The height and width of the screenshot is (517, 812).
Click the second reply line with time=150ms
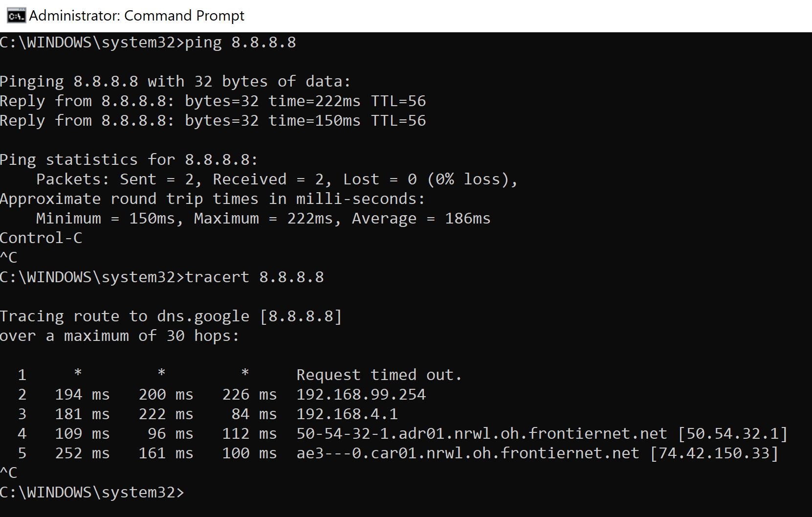[x=213, y=121]
